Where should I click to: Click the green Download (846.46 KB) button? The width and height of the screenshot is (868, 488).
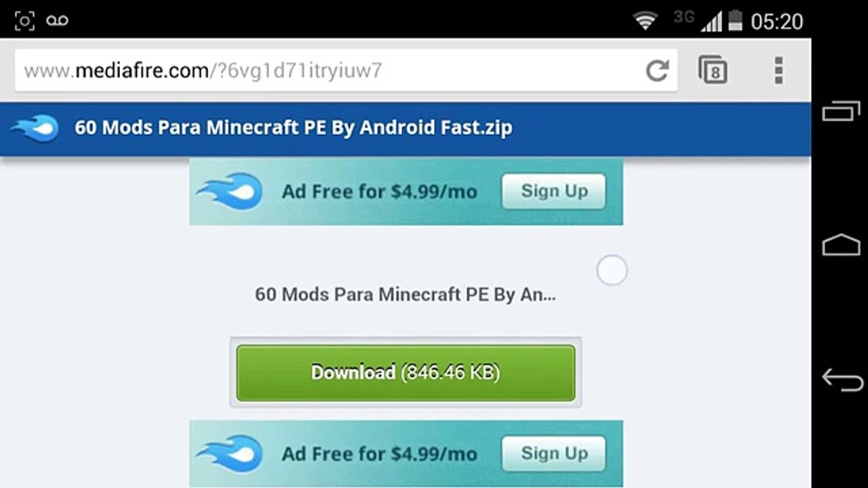pyautogui.click(x=406, y=373)
